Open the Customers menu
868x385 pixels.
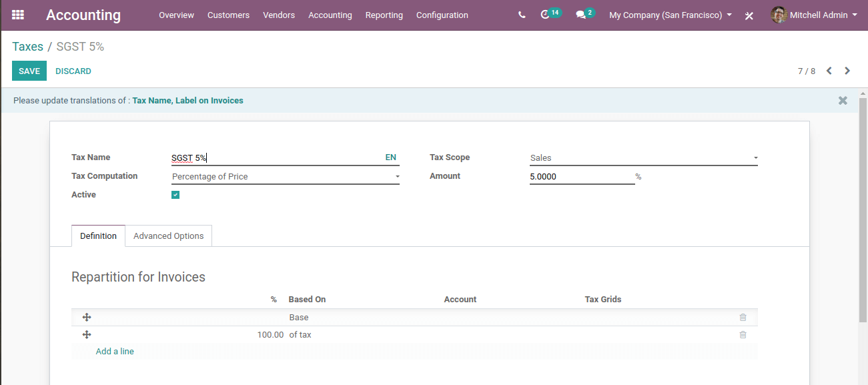pos(228,15)
